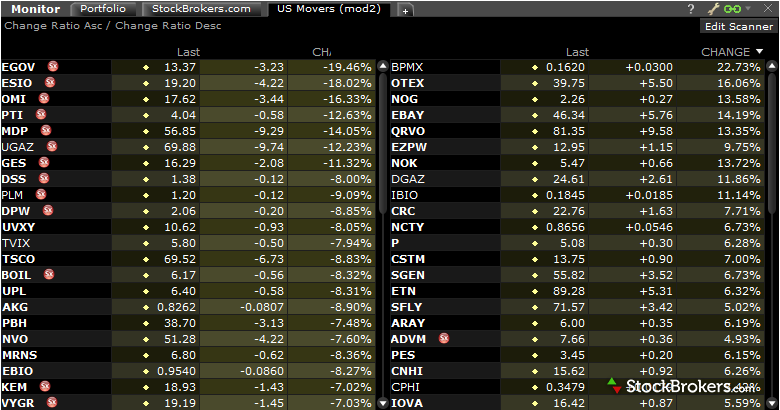Screen dimensions: 780x410
Task: Click the red badge icon next to ADVM
Action: [444, 338]
